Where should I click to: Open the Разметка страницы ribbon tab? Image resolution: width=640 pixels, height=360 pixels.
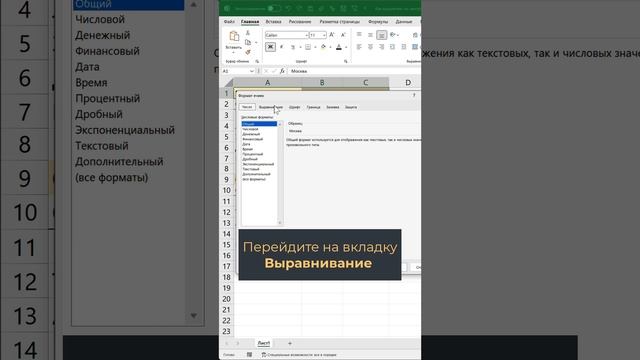[x=340, y=22]
